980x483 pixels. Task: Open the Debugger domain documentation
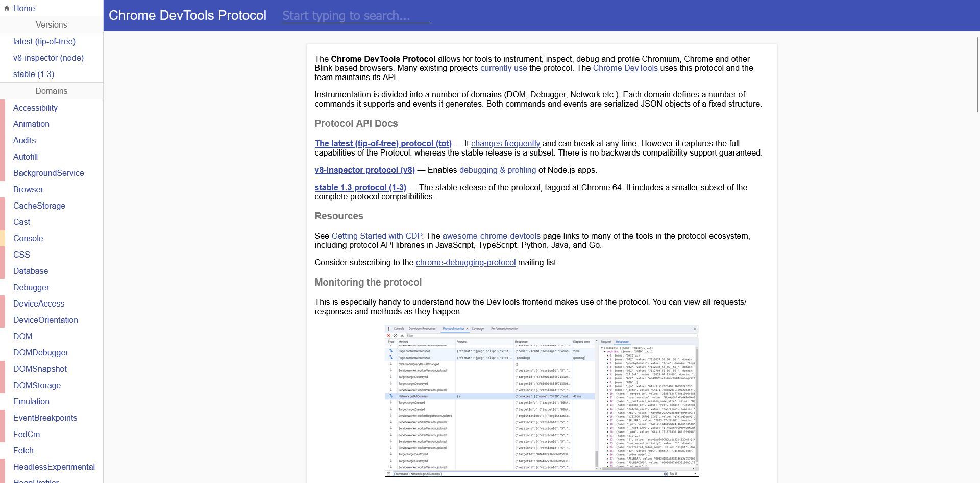[31, 287]
